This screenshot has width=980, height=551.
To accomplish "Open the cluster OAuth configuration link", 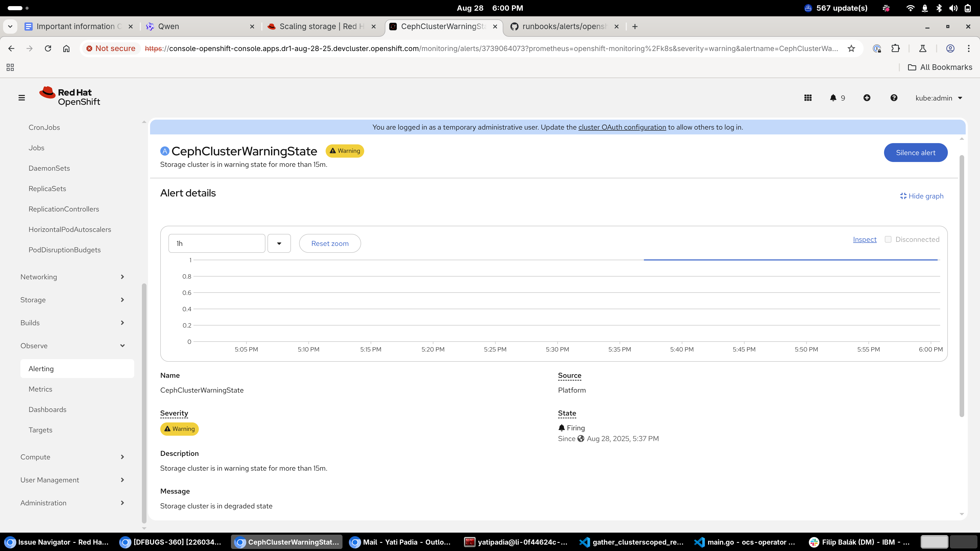I will pos(622,127).
